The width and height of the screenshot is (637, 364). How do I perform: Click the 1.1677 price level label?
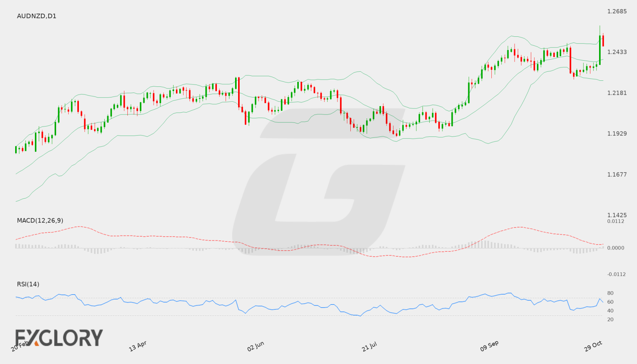click(617, 174)
